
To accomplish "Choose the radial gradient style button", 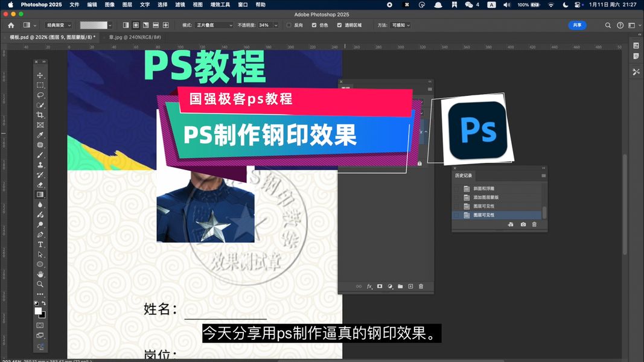I will pos(136,25).
